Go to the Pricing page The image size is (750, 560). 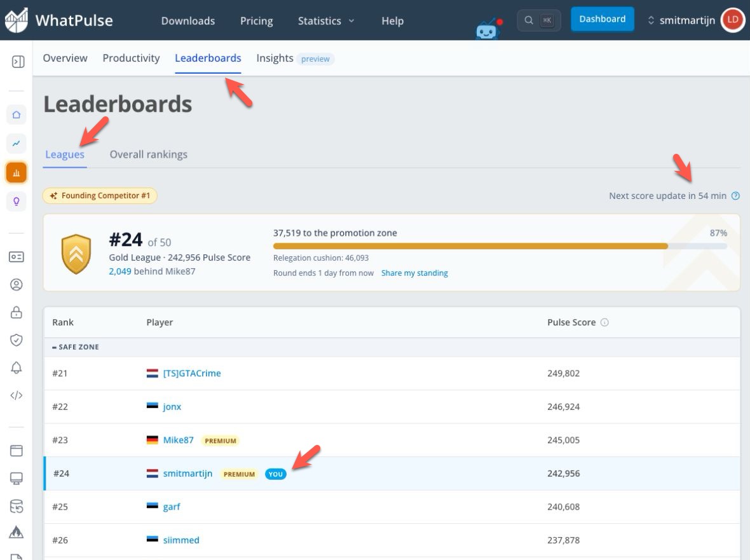pyautogui.click(x=256, y=20)
